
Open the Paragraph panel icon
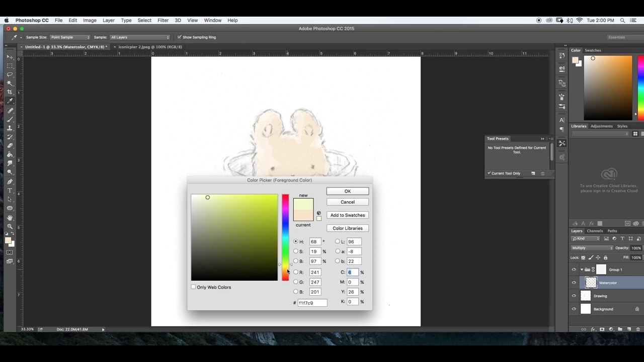click(562, 130)
